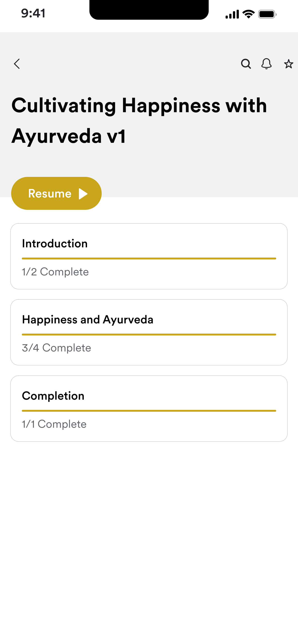Select the 3/4 Complete label
Image resolution: width=298 pixels, height=644 pixels.
[x=57, y=348]
